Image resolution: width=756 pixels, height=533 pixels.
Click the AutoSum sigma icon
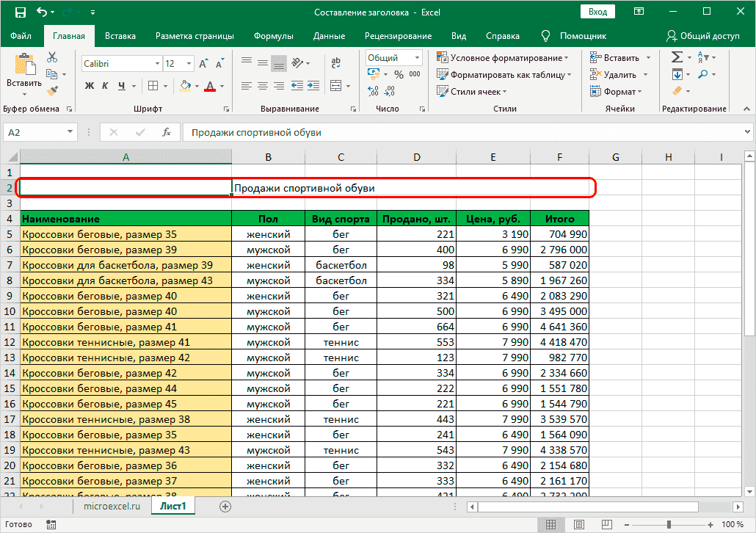pos(677,57)
